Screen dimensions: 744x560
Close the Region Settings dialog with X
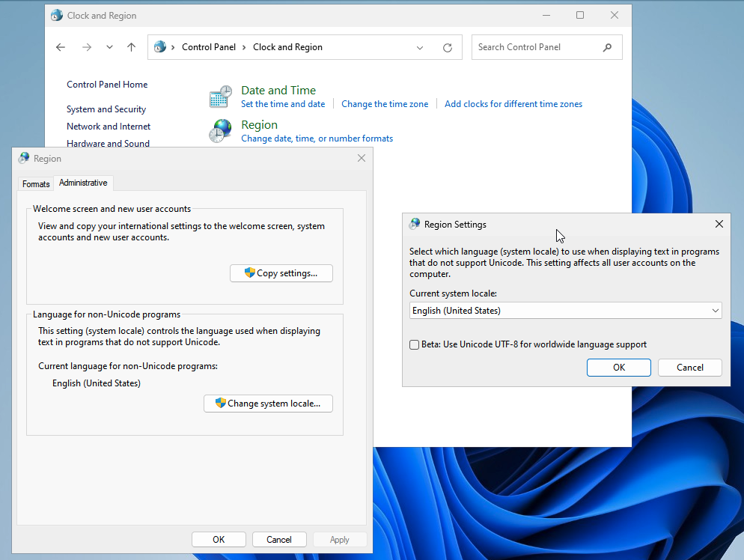[719, 224]
